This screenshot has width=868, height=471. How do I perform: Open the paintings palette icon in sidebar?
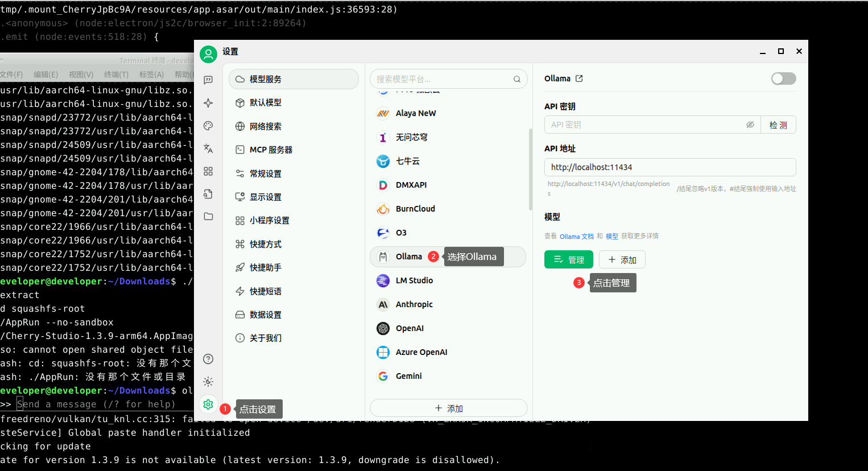[208, 126]
